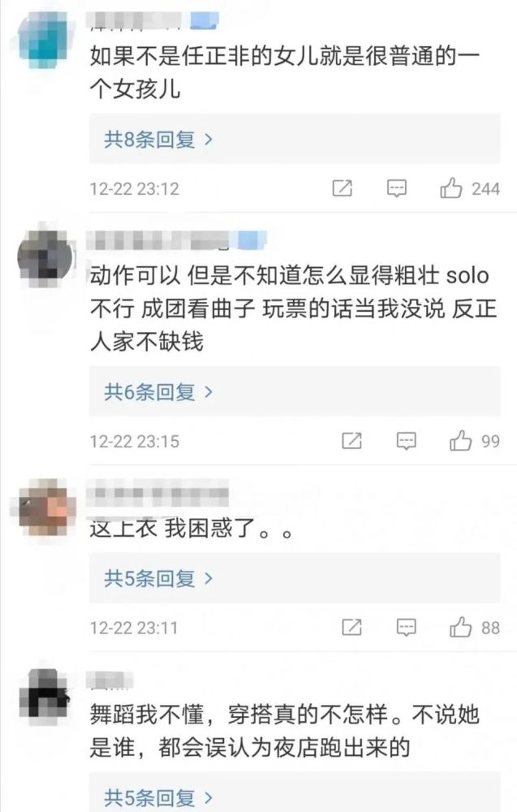Like the comment with 99 likes
This screenshot has height=812, width=517.
click(460, 441)
